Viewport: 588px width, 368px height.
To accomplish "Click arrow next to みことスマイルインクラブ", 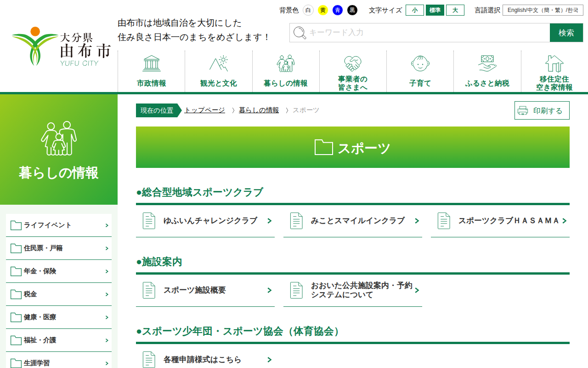I will [x=417, y=221].
